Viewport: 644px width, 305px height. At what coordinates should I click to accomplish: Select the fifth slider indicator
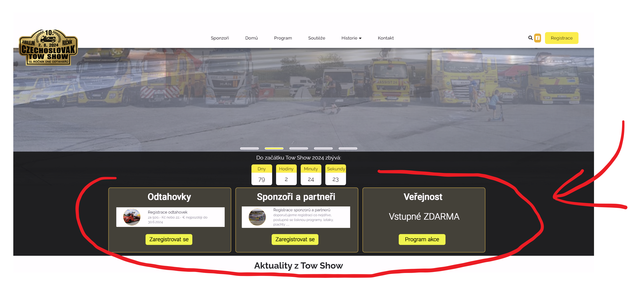[348, 148]
